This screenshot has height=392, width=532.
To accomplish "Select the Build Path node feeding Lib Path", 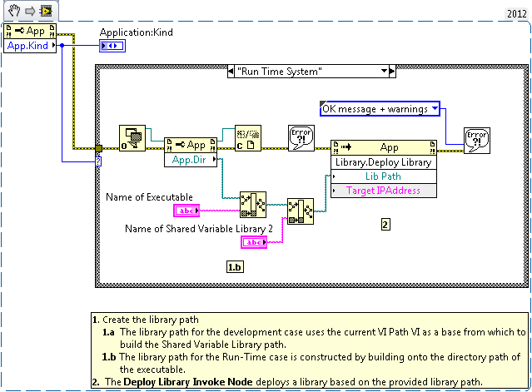I will click(x=301, y=210).
